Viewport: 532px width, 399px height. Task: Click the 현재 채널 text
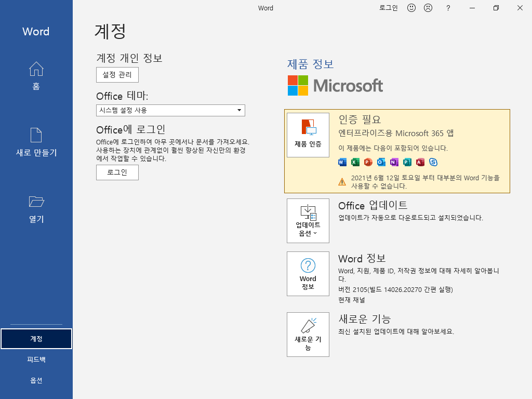pos(352,300)
